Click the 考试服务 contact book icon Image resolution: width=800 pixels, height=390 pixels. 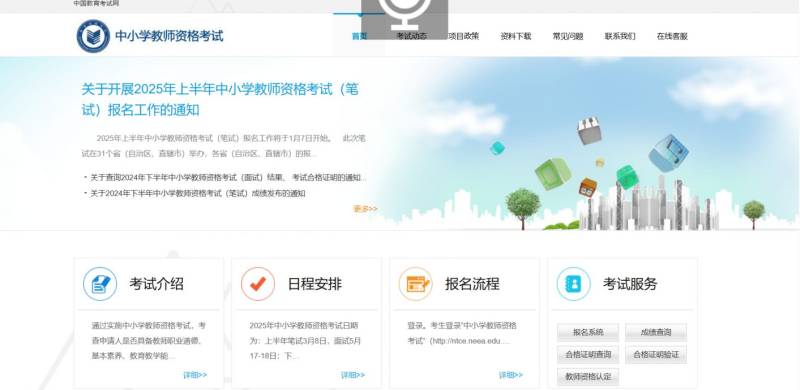tap(573, 284)
